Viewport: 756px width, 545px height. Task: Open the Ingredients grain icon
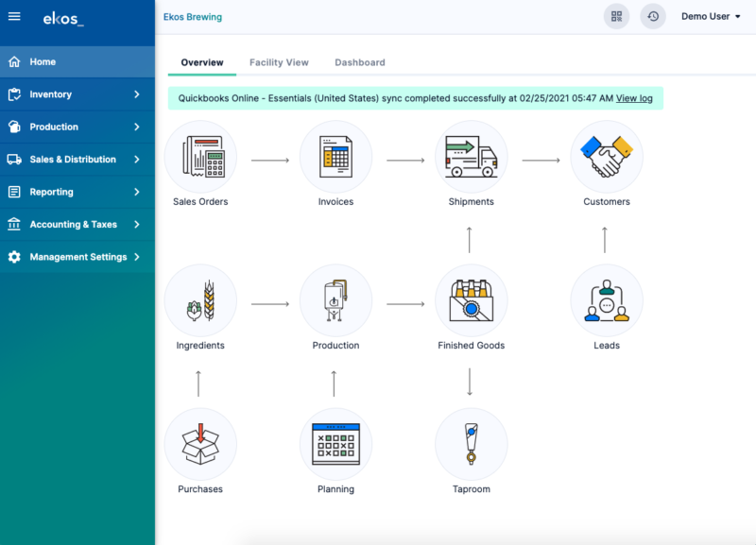coord(199,300)
